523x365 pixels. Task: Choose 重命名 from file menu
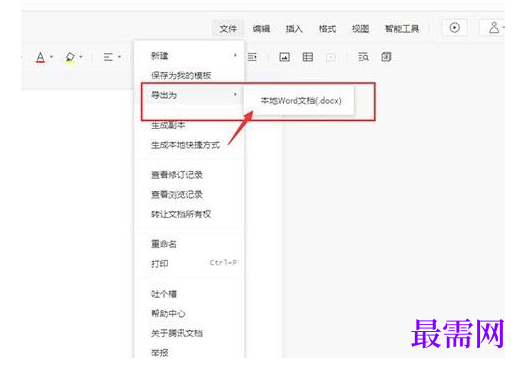[x=189, y=244]
